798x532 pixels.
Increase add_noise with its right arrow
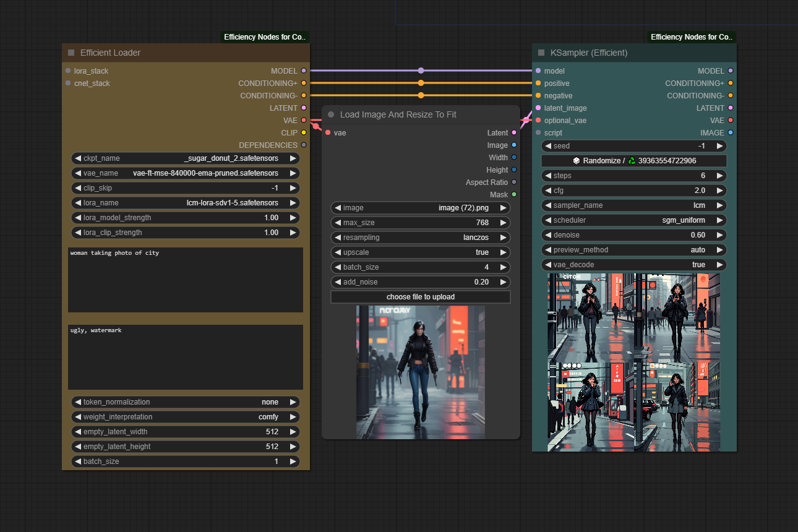click(x=503, y=282)
